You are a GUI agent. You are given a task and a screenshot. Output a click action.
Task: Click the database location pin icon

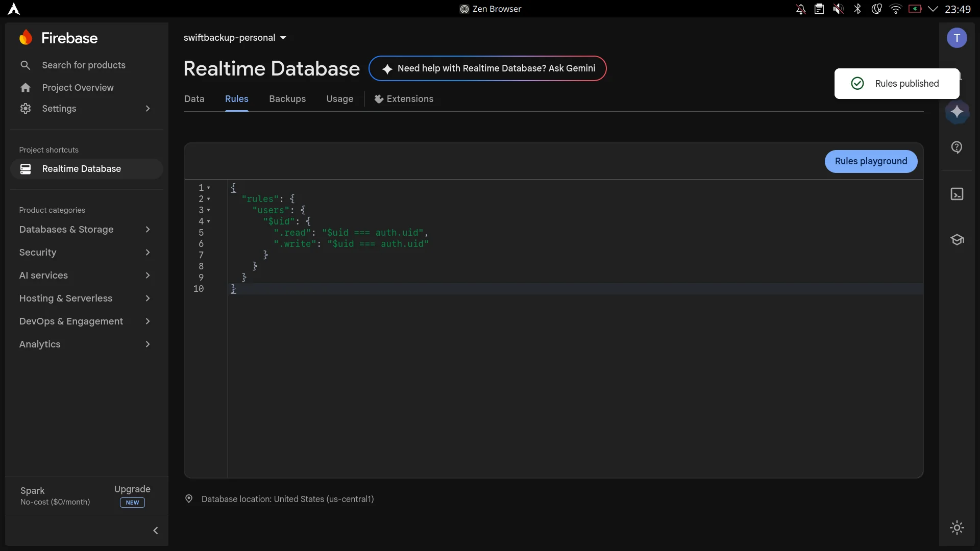189,499
